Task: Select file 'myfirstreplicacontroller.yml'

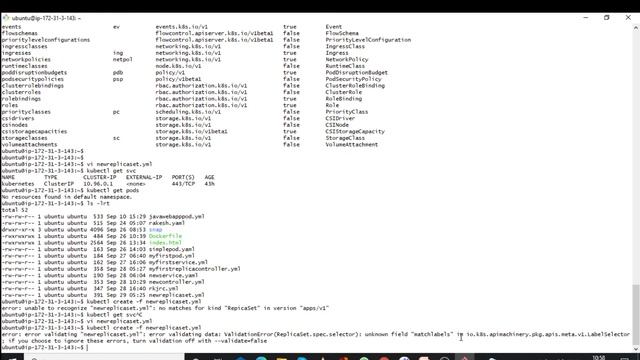Action: coord(195,269)
